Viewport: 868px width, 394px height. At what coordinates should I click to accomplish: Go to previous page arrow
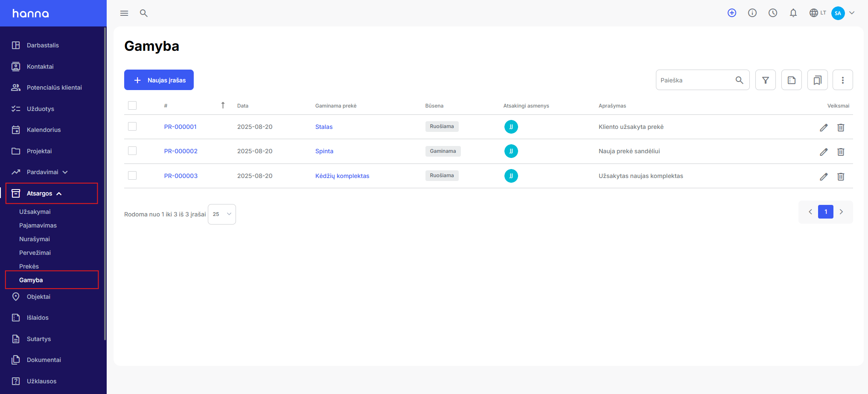click(x=810, y=212)
